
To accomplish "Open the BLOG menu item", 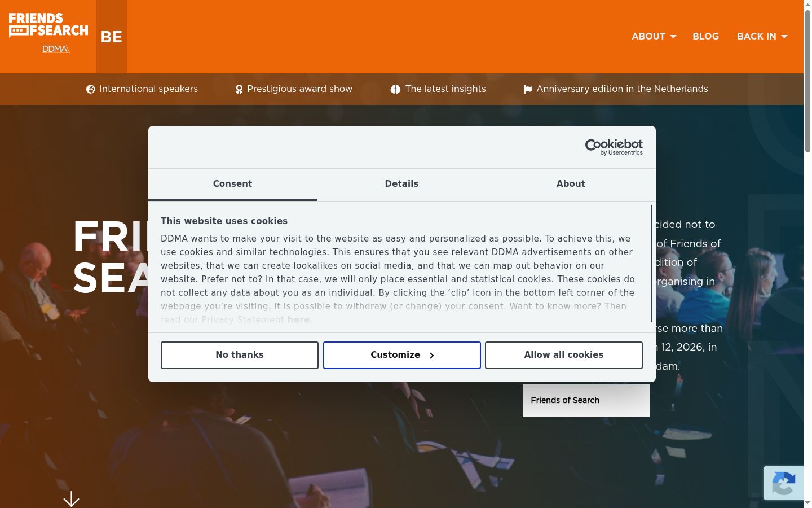I will pos(705,36).
